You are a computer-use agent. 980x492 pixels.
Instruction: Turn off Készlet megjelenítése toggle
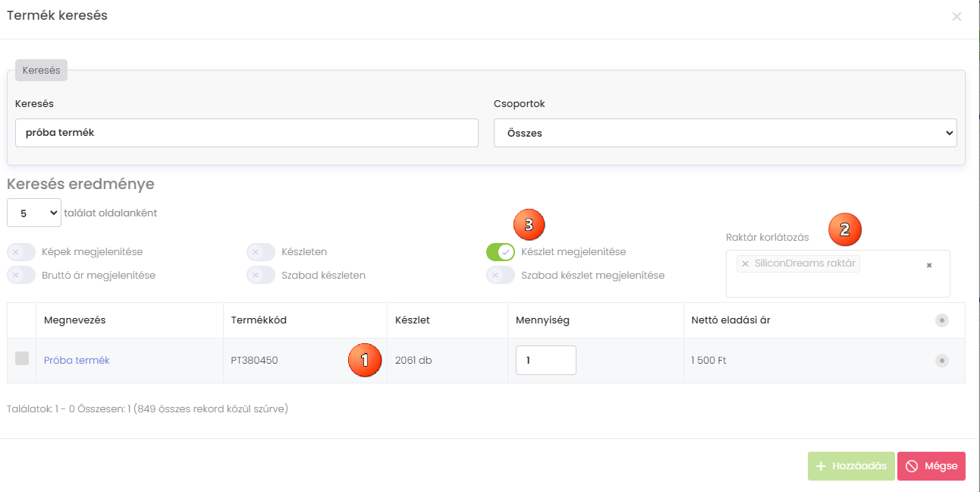click(x=501, y=252)
